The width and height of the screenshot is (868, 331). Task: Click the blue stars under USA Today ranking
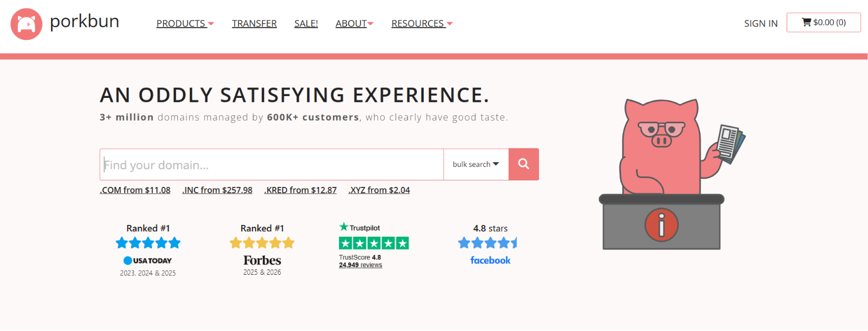tap(148, 243)
